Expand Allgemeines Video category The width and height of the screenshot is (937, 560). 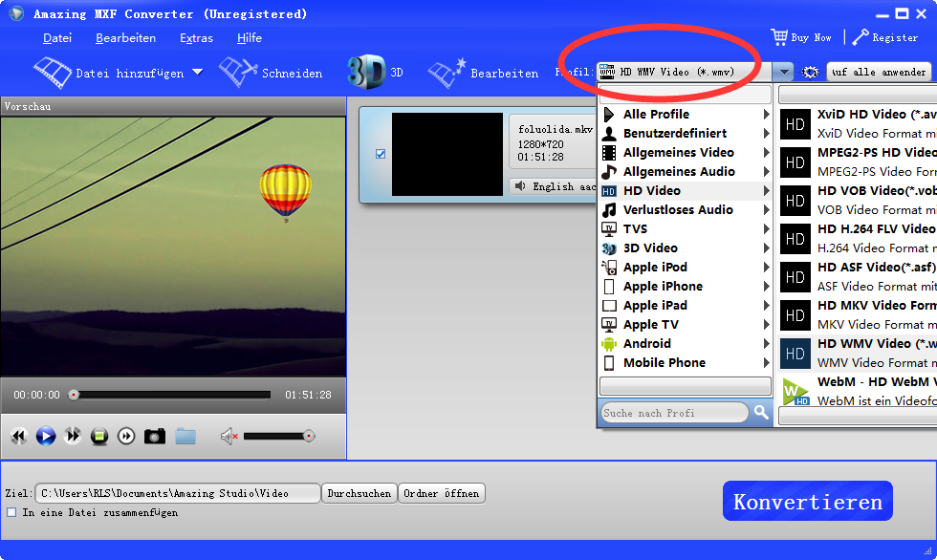point(686,152)
